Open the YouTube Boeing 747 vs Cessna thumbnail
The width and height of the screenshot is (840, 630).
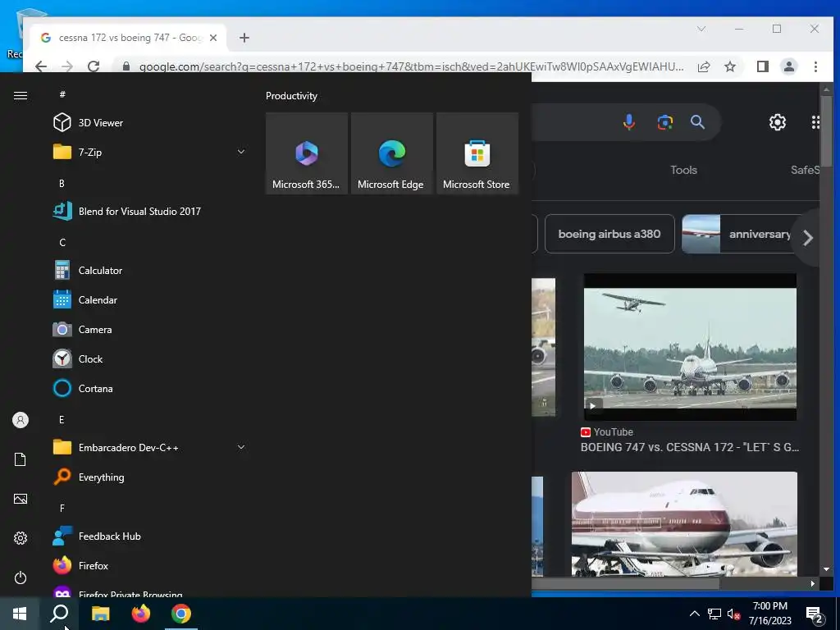[690, 347]
